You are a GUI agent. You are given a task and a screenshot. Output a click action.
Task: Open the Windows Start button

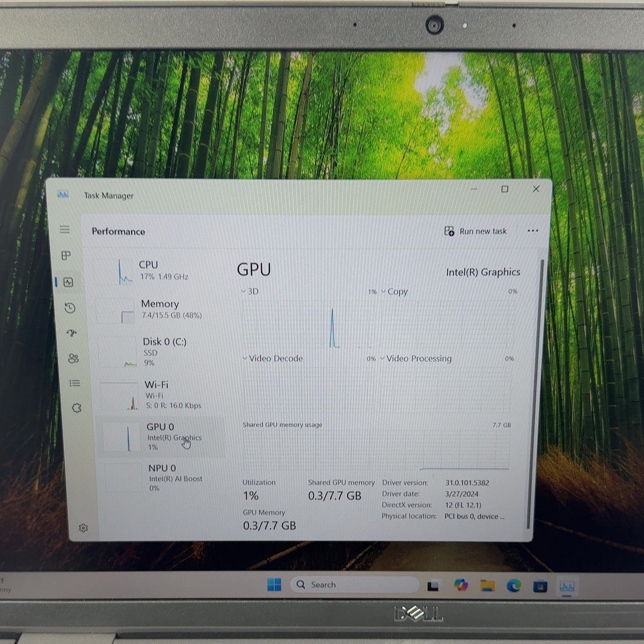(274, 584)
